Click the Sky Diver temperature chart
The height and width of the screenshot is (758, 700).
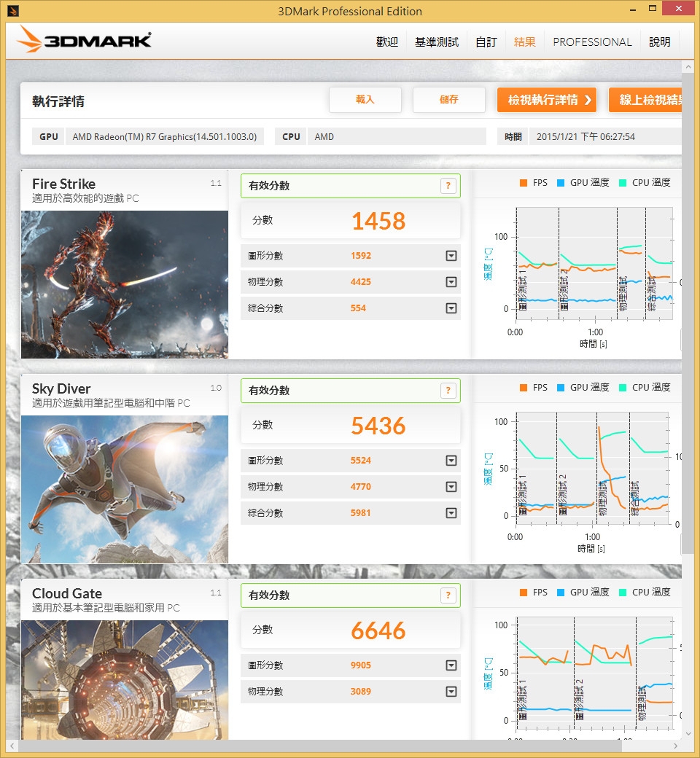coord(593,469)
